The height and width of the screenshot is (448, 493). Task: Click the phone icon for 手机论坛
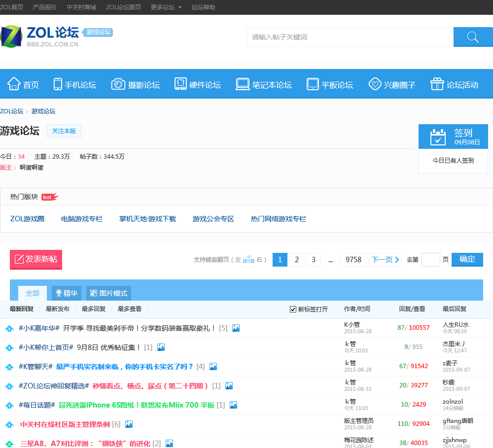pyautogui.click(x=58, y=84)
